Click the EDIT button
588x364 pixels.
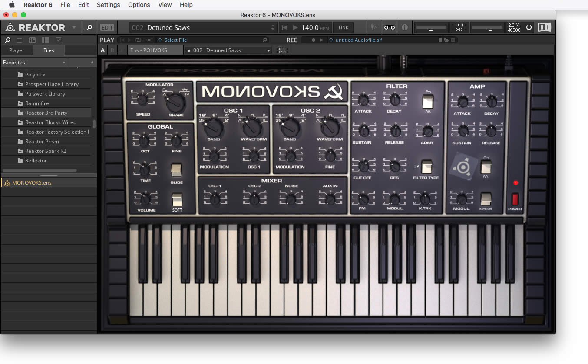pos(107,27)
